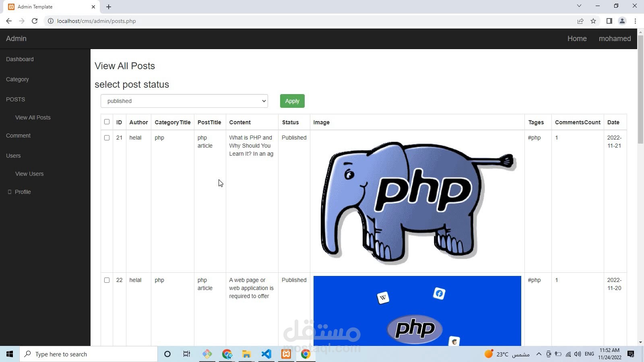Open a new browser tab with plus
The width and height of the screenshot is (644, 362).
pos(109,6)
